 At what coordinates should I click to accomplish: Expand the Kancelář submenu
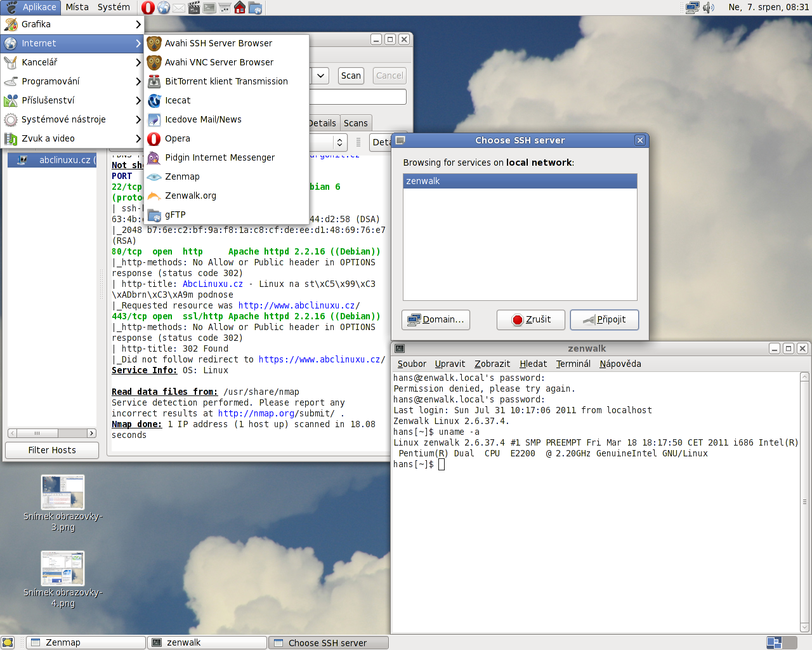(x=72, y=62)
